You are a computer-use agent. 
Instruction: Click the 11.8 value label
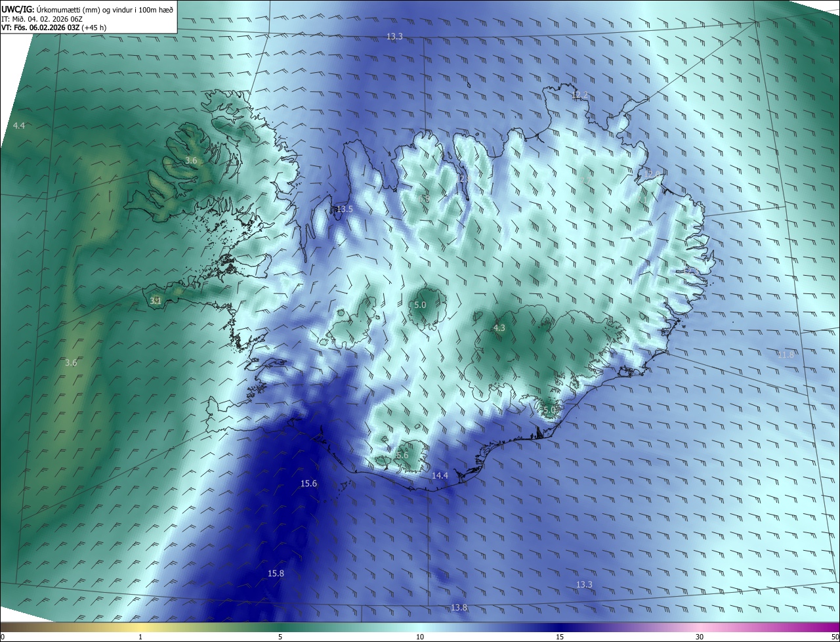click(786, 355)
